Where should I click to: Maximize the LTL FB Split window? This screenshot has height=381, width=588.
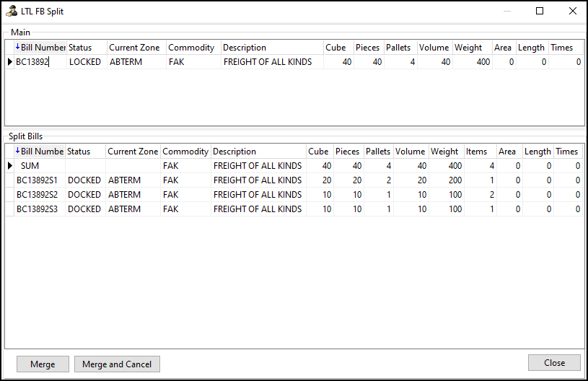pyautogui.click(x=540, y=11)
